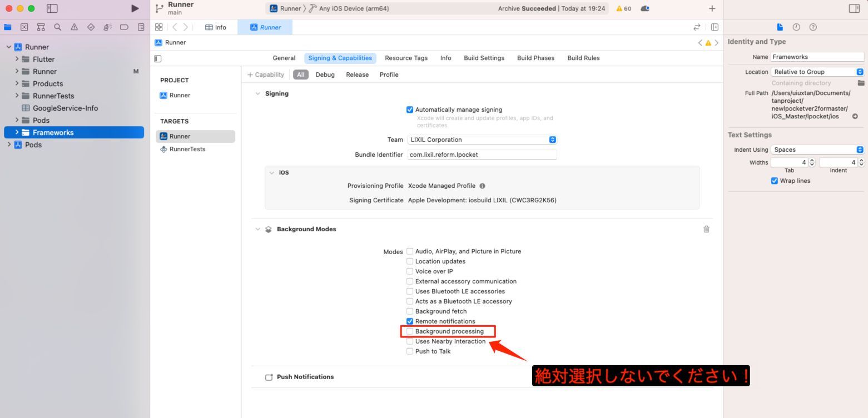The height and width of the screenshot is (418, 868).
Task: Open the Breakpoint navigator
Action: (x=124, y=27)
